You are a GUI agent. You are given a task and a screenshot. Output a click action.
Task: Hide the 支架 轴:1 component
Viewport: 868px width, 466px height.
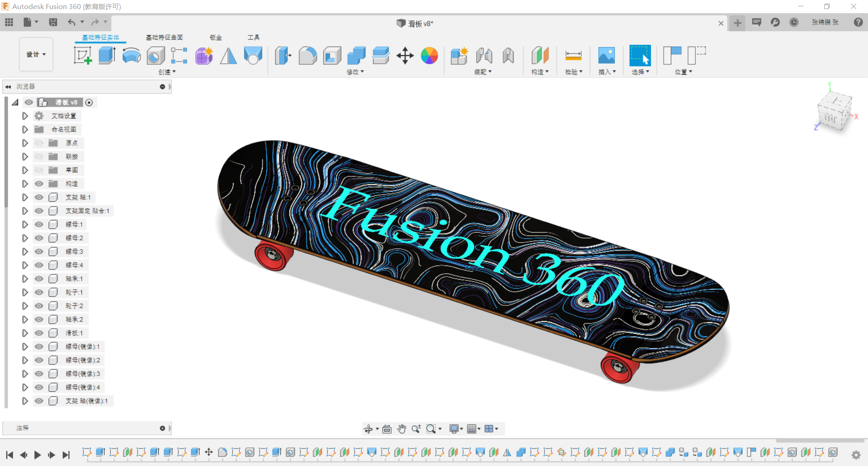coord(39,197)
